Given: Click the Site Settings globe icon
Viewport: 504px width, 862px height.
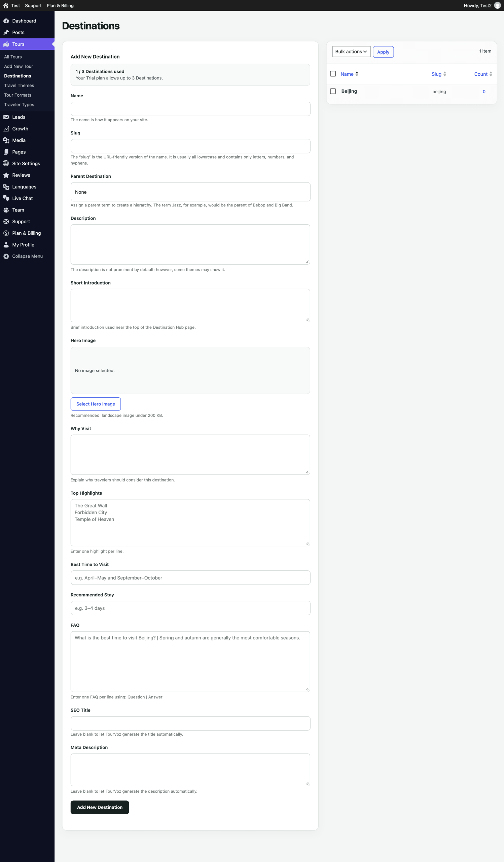Looking at the screenshot, I should point(6,164).
